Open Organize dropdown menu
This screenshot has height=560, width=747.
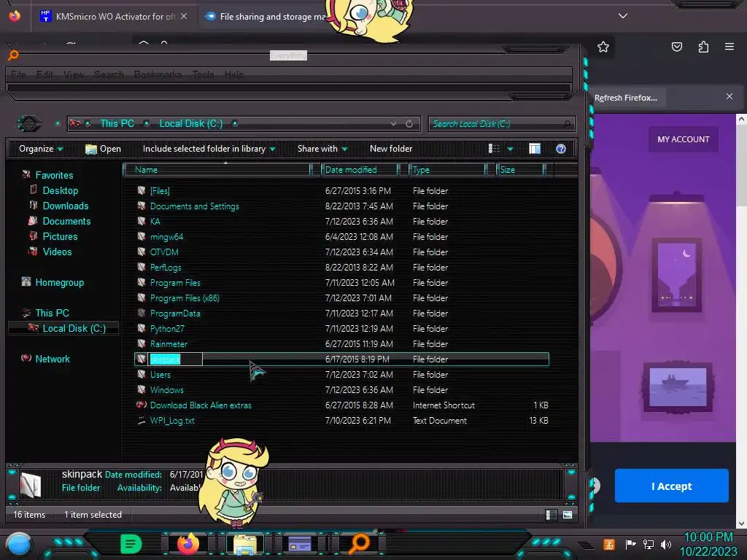point(41,149)
